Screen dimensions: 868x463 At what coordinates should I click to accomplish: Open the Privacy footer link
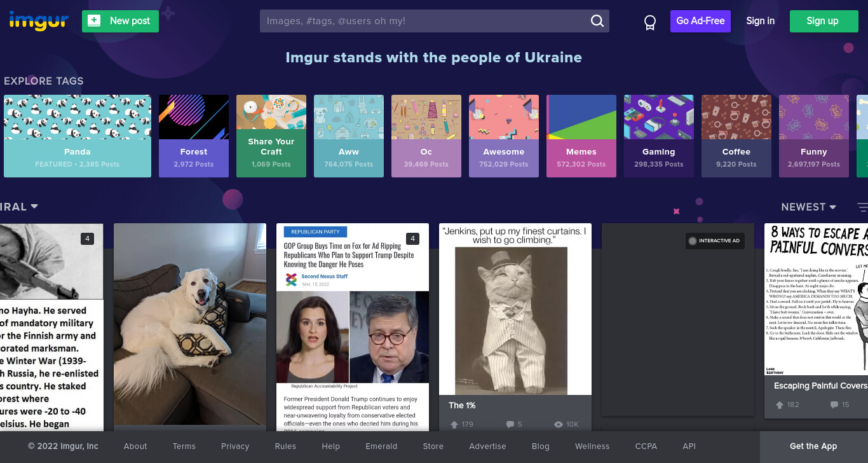(235, 446)
